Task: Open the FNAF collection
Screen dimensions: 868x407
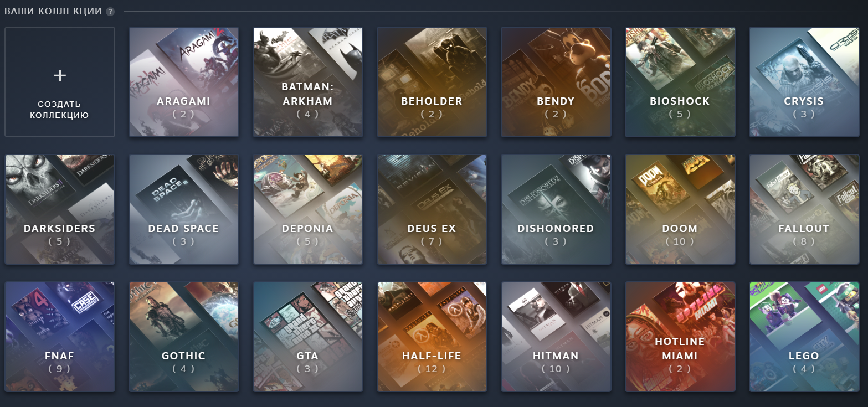Action: click(x=60, y=337)
